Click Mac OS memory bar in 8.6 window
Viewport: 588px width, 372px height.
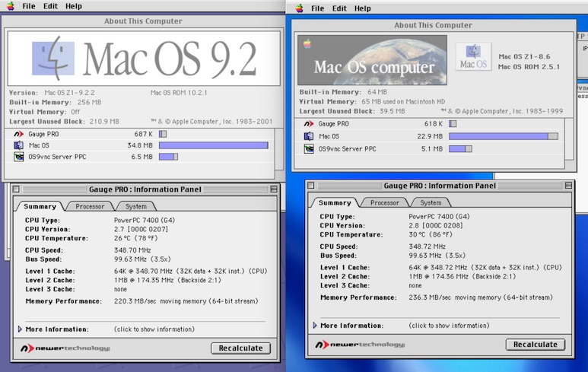point(504,136)
